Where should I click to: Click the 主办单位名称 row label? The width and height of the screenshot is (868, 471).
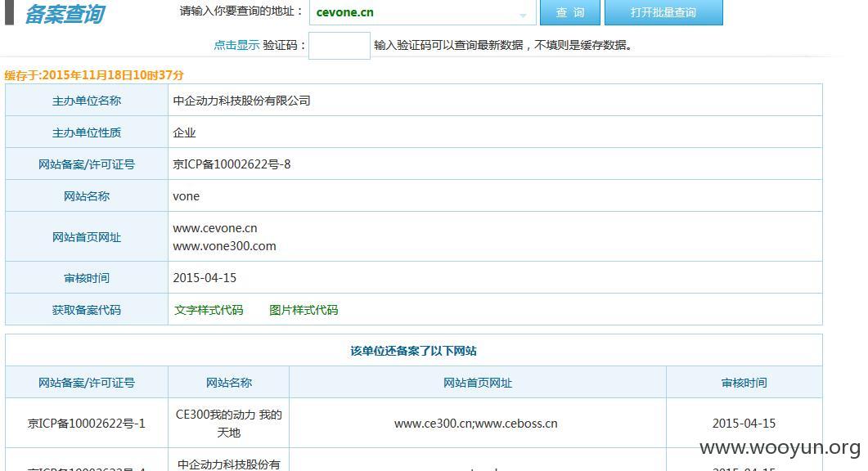[x=87, y=101]
